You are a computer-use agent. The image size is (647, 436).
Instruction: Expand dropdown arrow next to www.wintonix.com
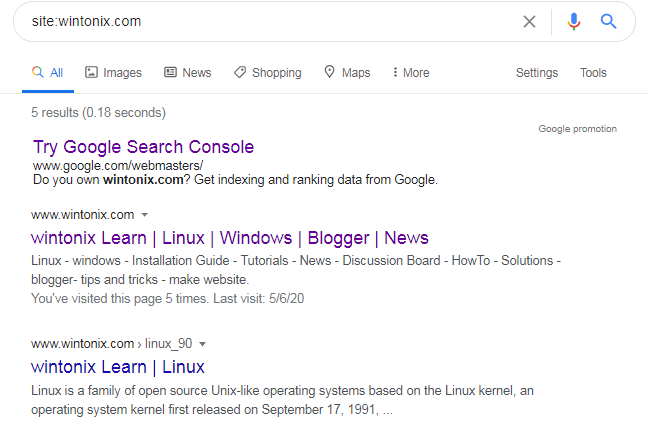pos(144,215)
